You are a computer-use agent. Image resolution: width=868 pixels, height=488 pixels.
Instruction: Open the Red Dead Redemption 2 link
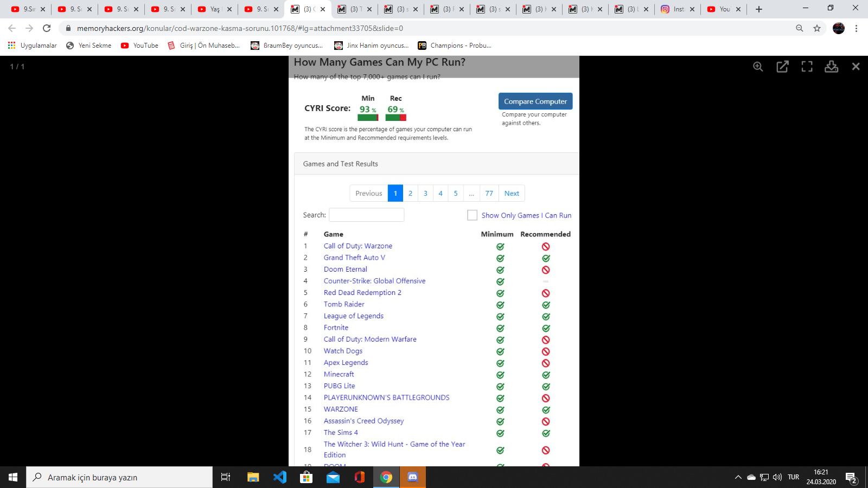(362, 293)
